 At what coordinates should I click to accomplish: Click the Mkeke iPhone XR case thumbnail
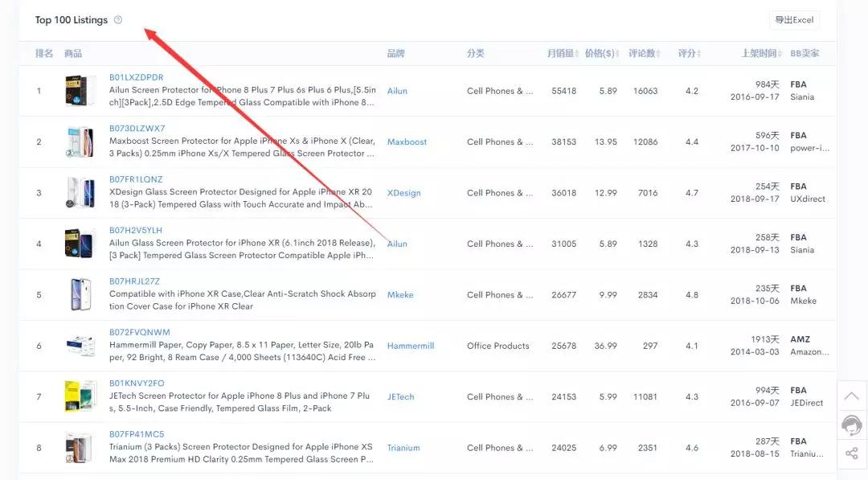(80, 295)
